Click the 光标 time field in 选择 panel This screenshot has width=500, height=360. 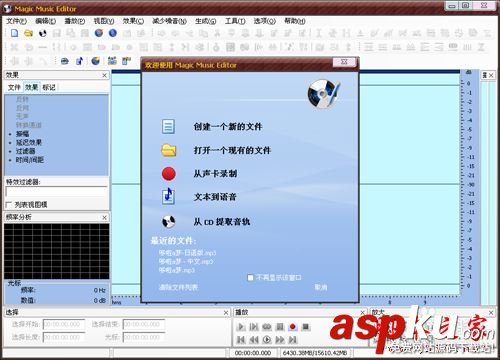[144, 337]
